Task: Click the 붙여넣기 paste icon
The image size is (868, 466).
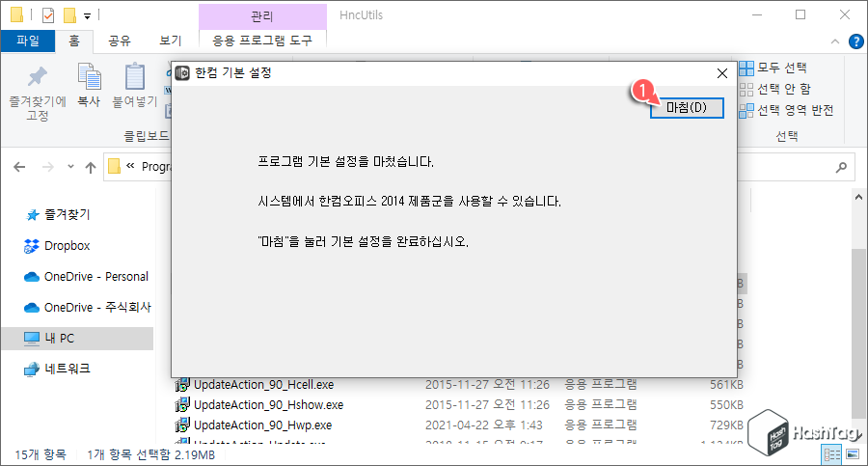Action: (134, 77)
